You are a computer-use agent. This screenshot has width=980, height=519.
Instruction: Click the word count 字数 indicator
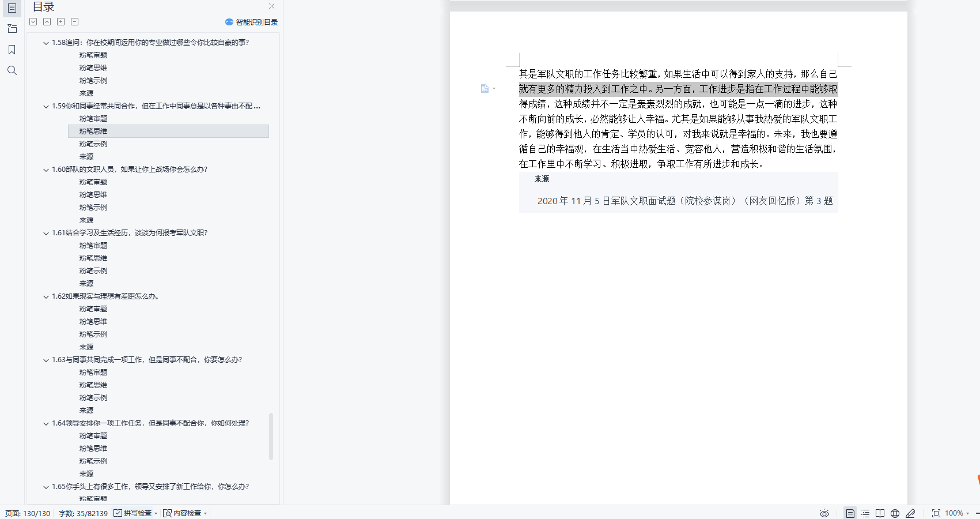[83, 513]
